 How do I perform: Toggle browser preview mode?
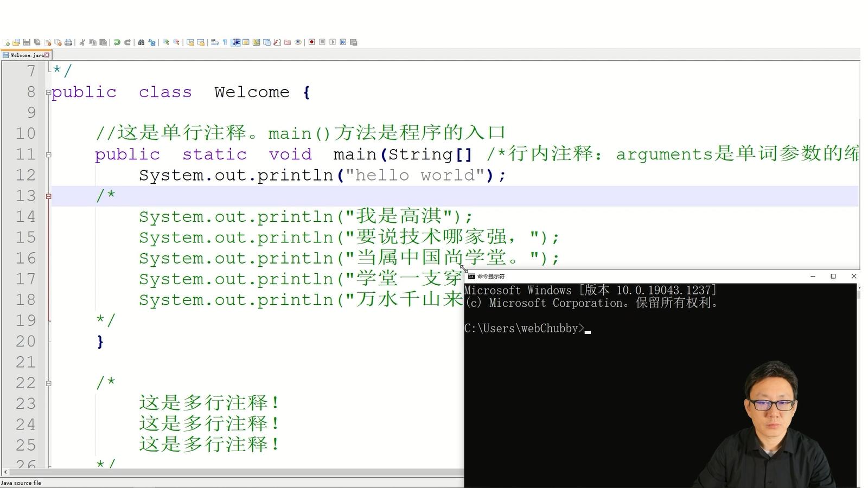298,42
